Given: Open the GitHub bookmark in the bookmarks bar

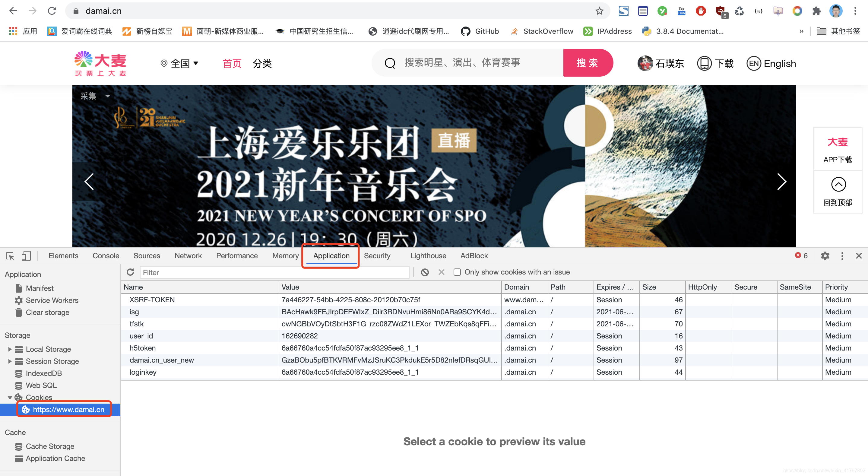Looking at the screenshot, I should point(480,31).
